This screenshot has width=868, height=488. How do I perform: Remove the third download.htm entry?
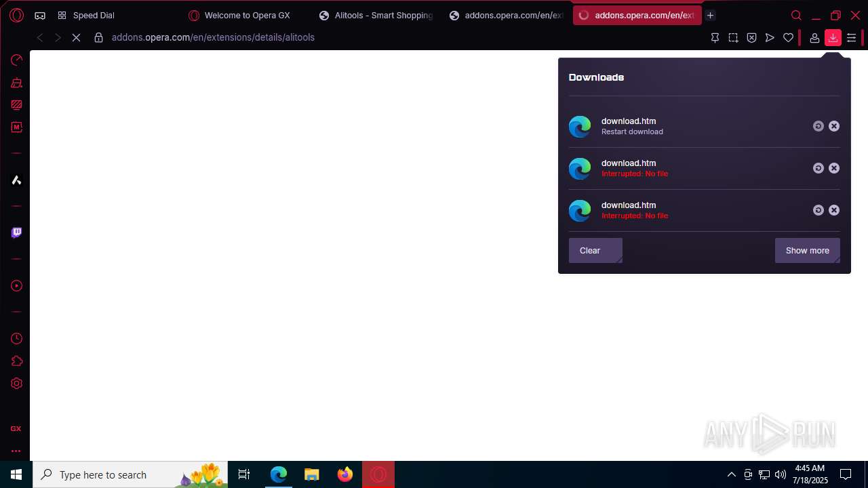[x=834, y=210]
